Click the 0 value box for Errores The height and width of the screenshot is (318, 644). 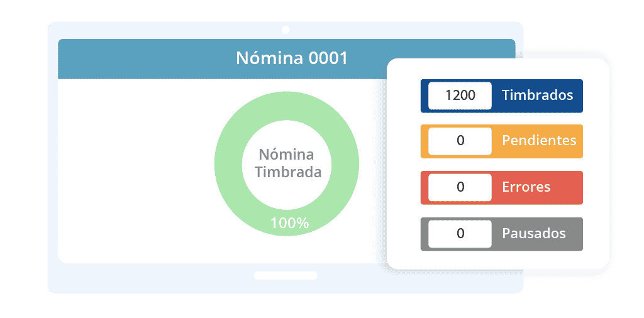[460, 187]
